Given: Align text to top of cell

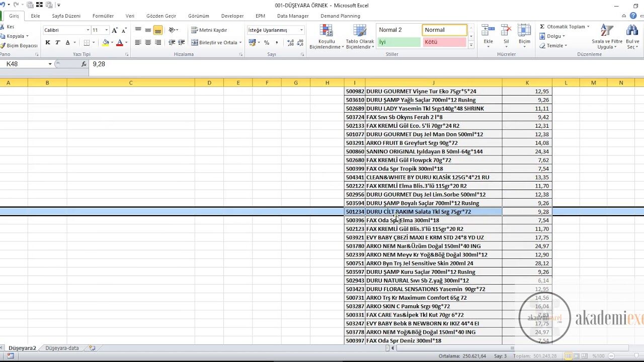Looking at the screenshot, I should (138, 30).
